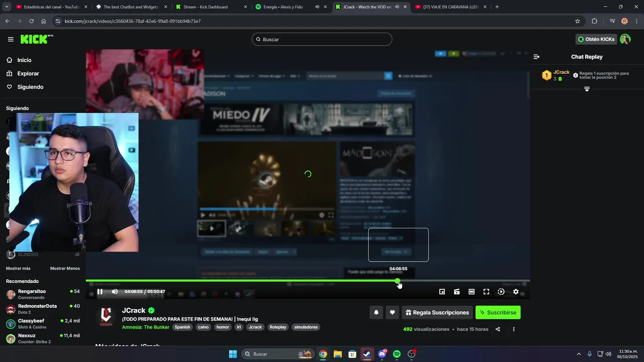Open JCrack channel name link
644x362 pixels.
[133, 310]
